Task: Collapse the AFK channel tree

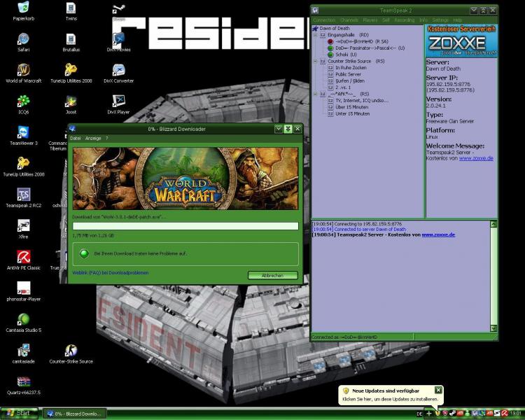Action: (x=315, y=94)
